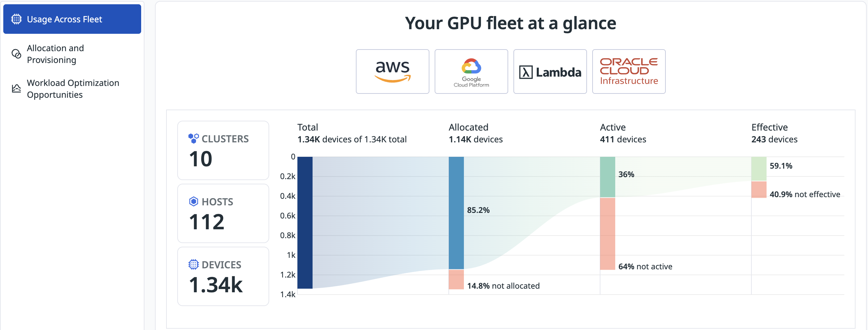Switch to Allocation and Provisioning section
The height and width of the screenshot is (330, 868).
(55, 54)
